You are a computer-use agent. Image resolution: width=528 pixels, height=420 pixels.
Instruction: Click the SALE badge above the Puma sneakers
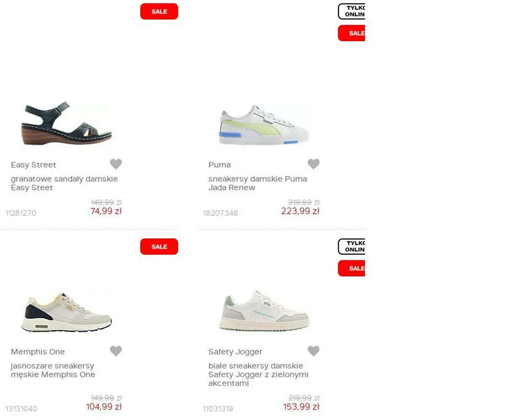351,33
